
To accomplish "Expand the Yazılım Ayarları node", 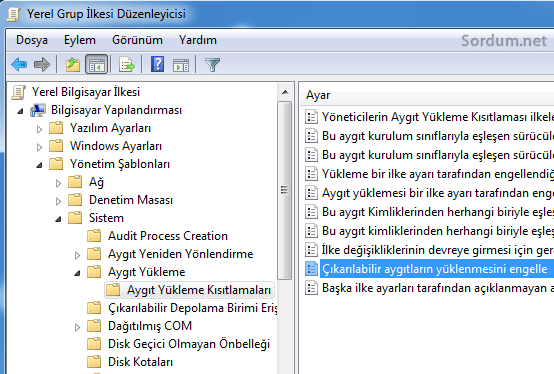I will pyautogui.click(x=39, y=129).
